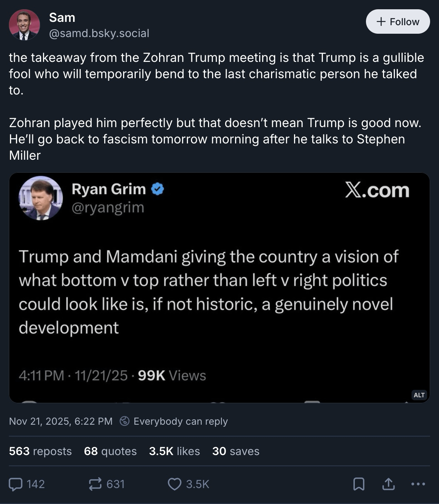Open the share icon
Screen dimensions: 439x504
(x=388, y=484)
